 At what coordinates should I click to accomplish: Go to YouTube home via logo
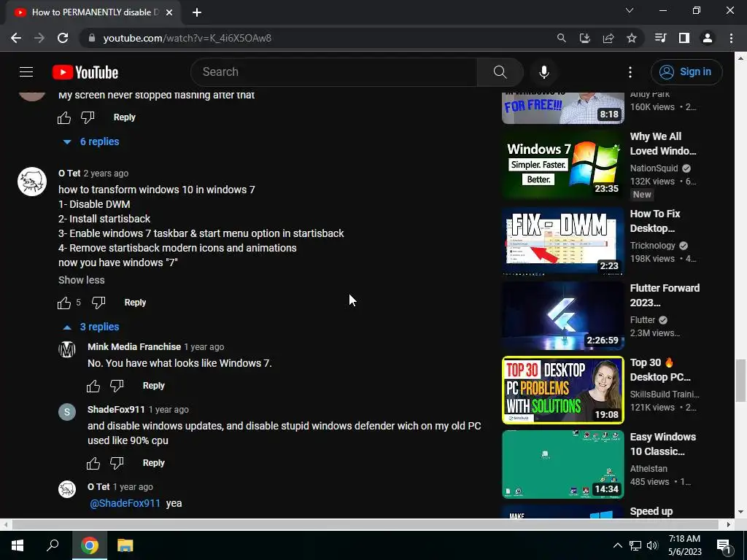coord(85,72)
